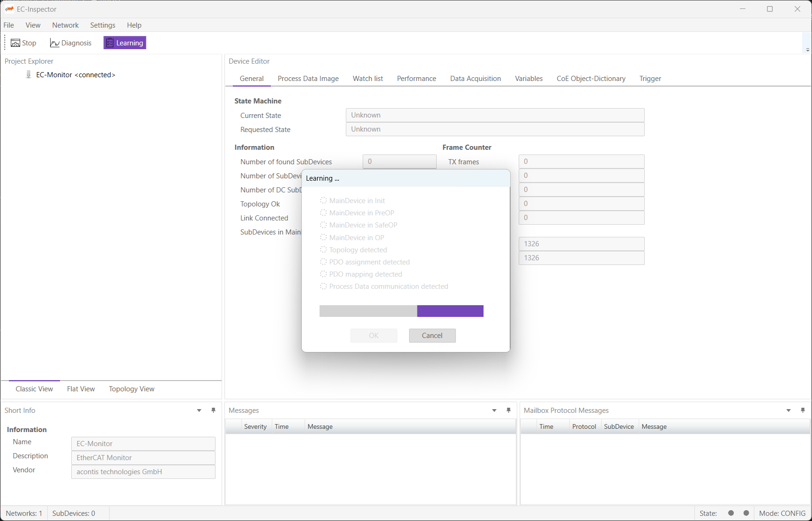
Task: Open the Messages panel dropdown arrow
Action: [494, 411]
